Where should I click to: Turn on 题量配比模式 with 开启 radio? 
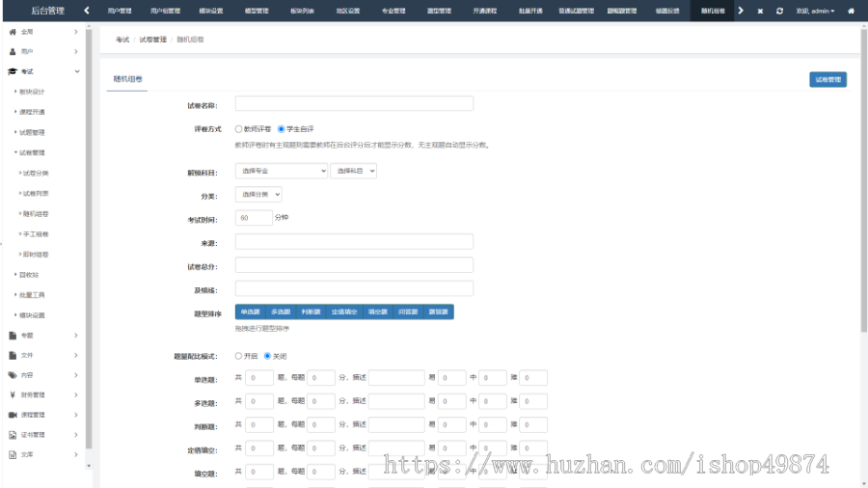[238, 356]
